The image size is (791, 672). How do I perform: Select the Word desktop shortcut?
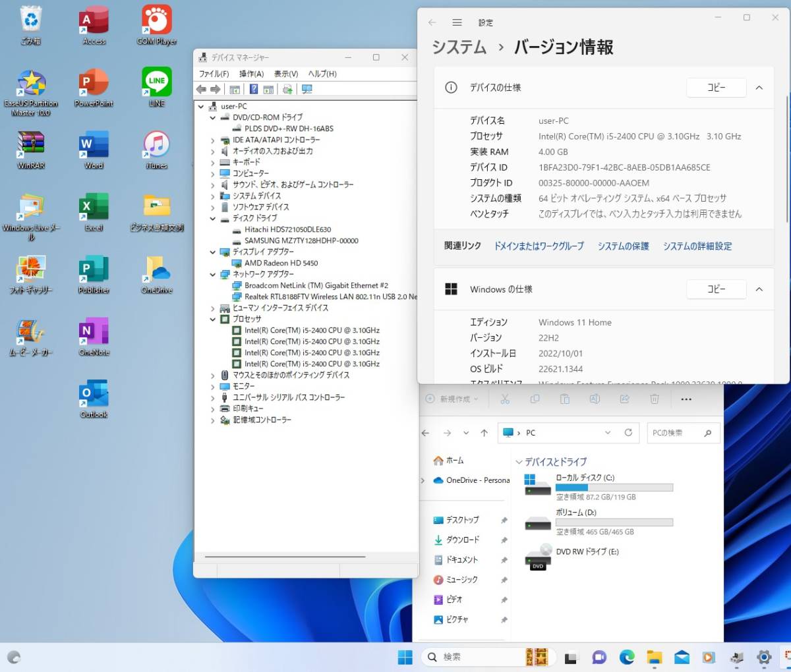pos(94,150)
